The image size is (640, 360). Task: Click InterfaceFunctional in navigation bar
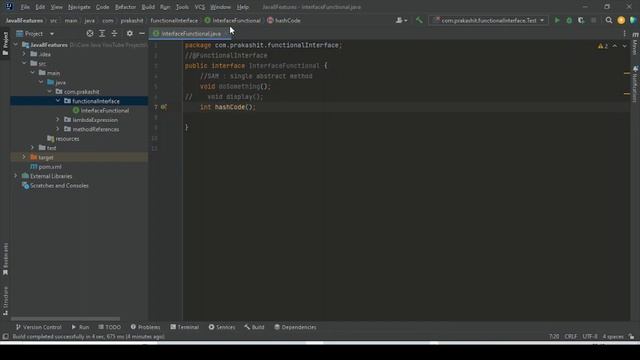coord(232,20)
